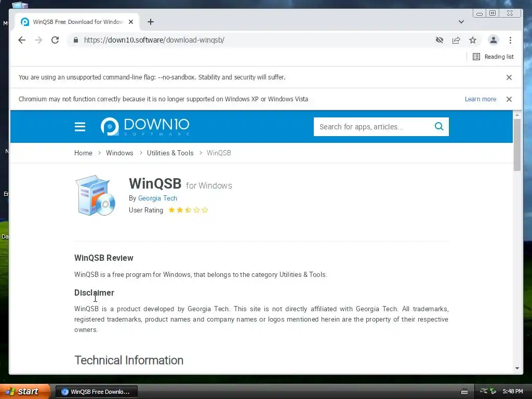Open Utilities & Tools breadcrumb
The image size is (532, 399).
point(170,153)
